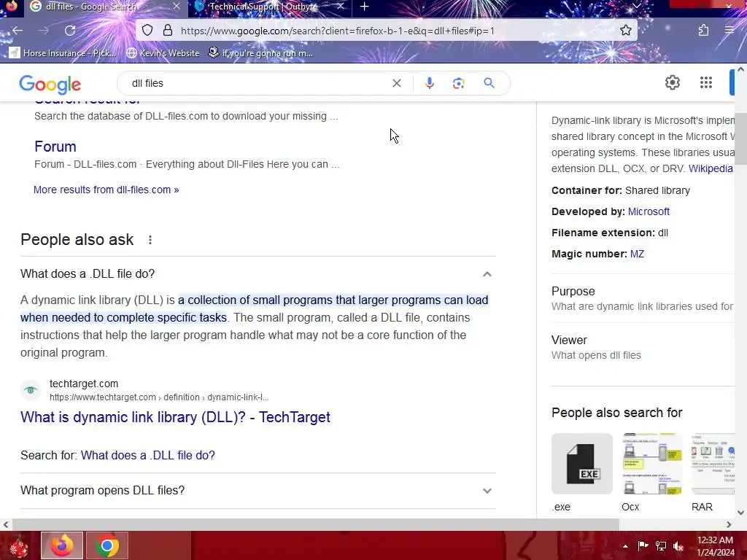747x560 pixels.
Task: Open the Wikipedia link in knowledge panel
Action: pyautogui.click(x=711, y=168)
